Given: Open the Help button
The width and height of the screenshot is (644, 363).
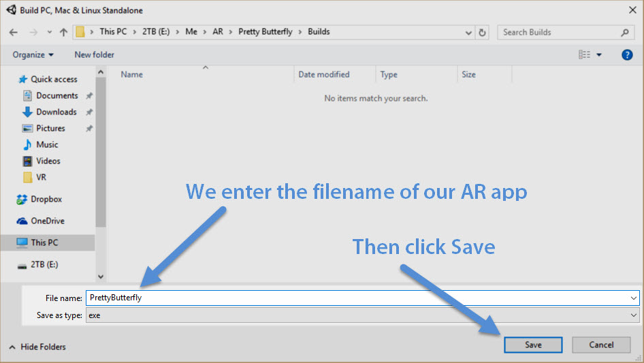Looking at the screenshot, I should pyautogui.click(x=627, y=54).
